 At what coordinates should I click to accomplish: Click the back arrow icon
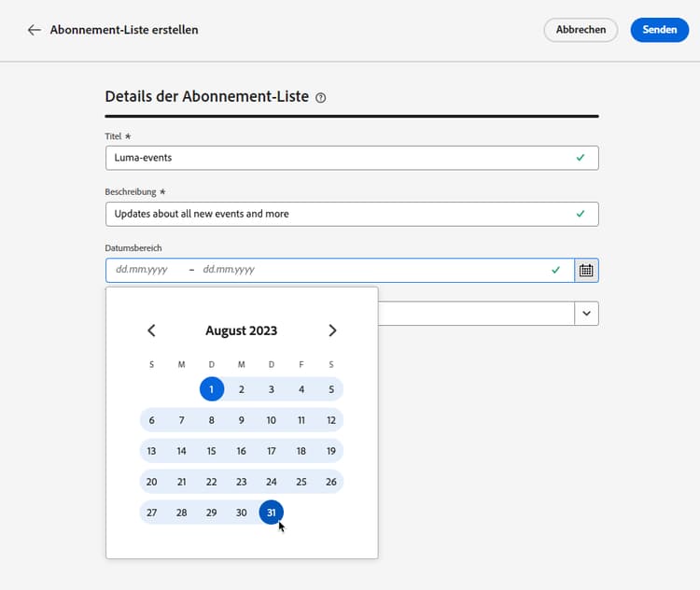pos(35,30)
